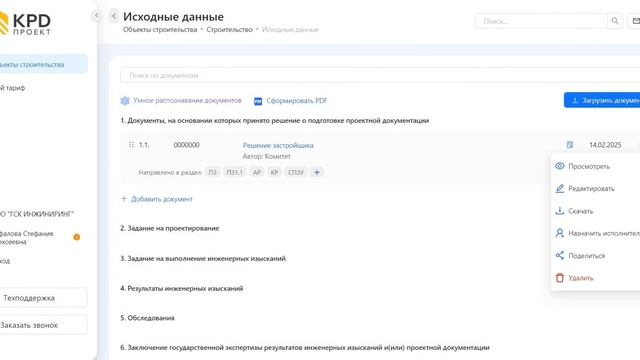Grab the drag handle of row 1.1
This screenshot has height=360, width=640.
(131, 144)
